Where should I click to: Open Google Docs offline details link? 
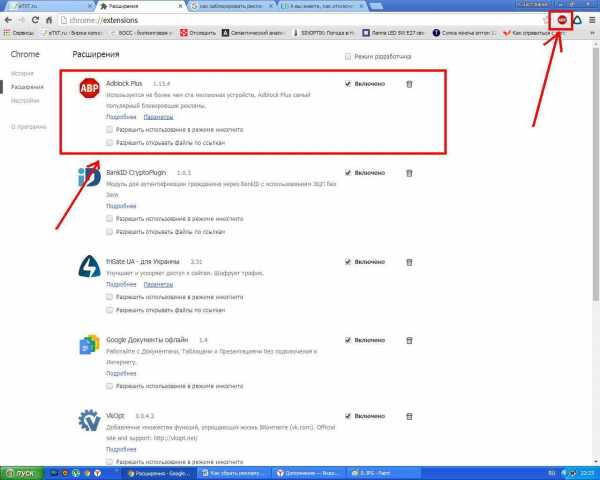[121, 373]
